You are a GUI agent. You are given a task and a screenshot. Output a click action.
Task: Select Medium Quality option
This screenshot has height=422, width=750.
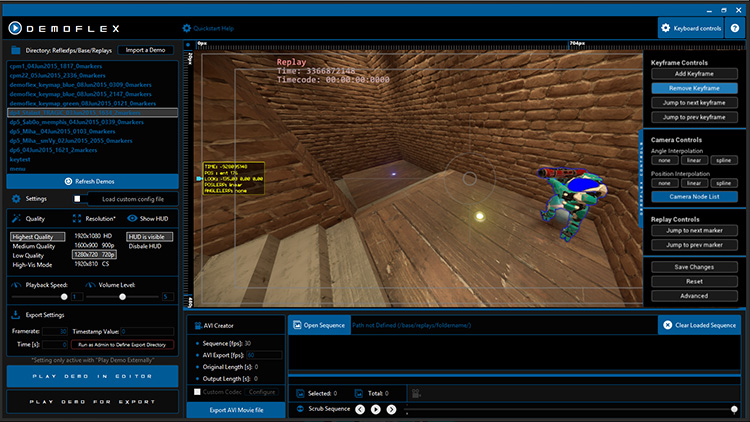35,246
